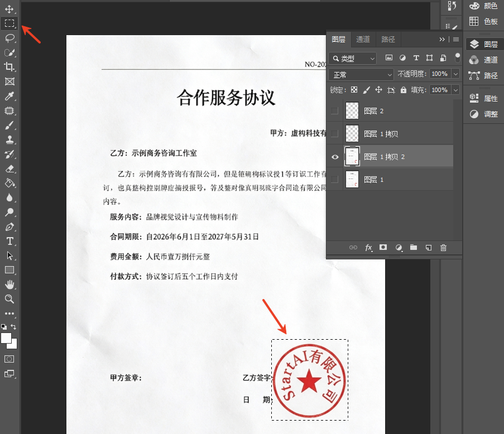This screenshot has height=434, width=504.
Task: Reset default foreground and background colors
Action: [4, 327]
